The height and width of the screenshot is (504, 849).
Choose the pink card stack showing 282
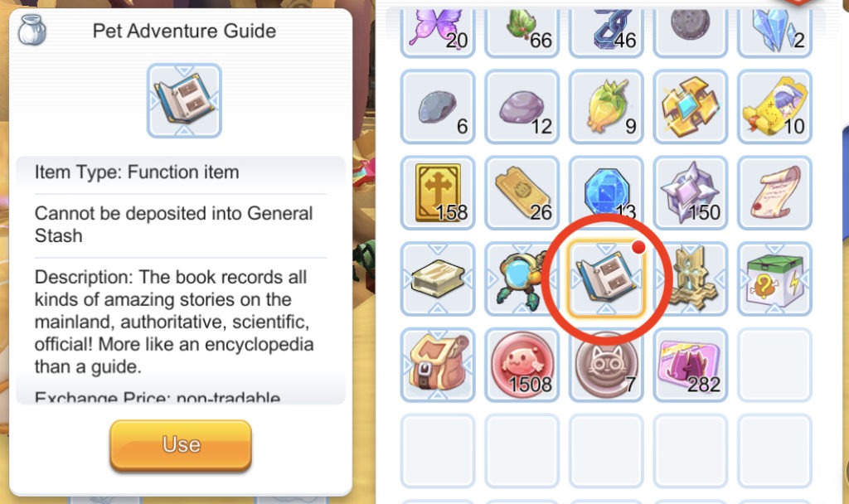tap(691, 365)
